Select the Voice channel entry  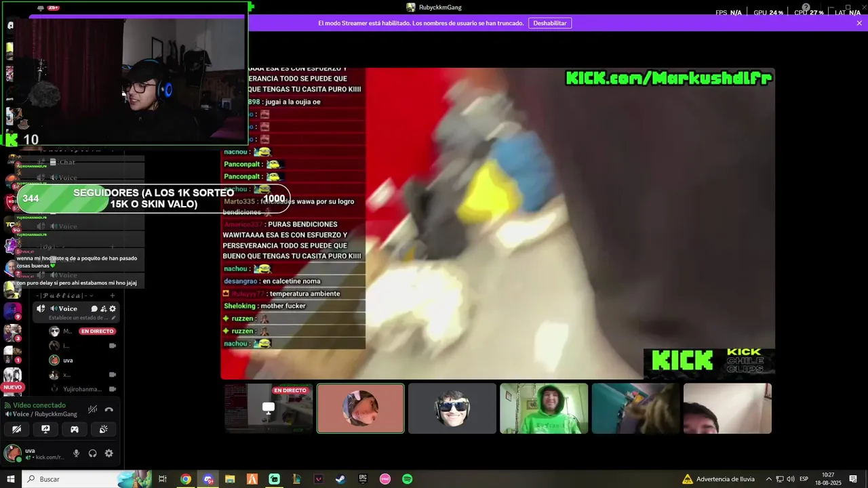(x=77, y=312)
